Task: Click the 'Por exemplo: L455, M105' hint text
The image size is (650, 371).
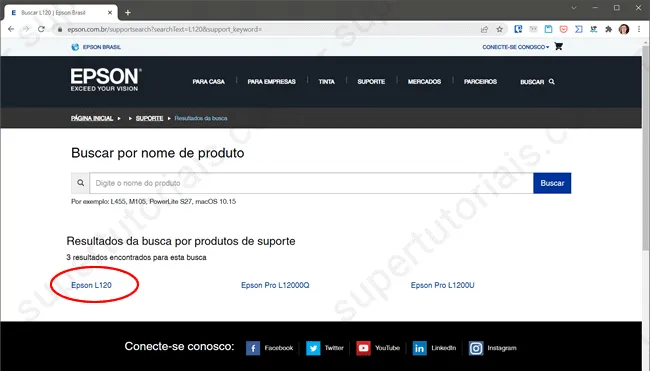Action: click(153, 201)
